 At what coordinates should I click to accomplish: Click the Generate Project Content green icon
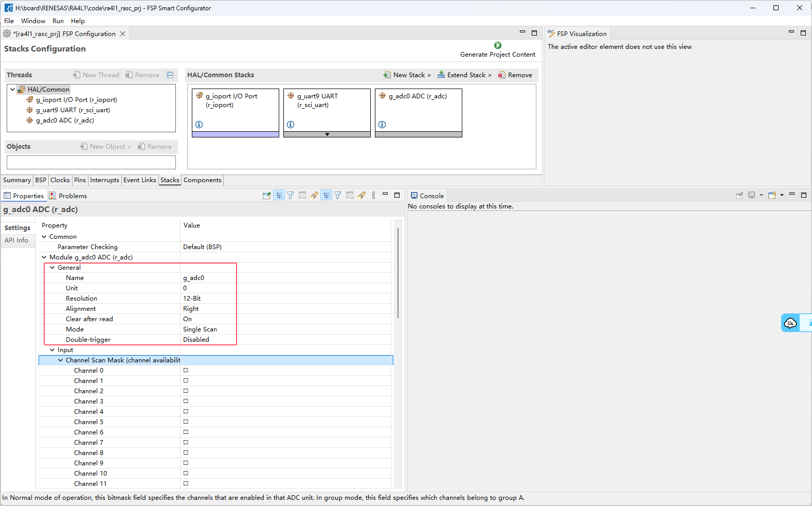pyautogui.click(x=497, y=45)
